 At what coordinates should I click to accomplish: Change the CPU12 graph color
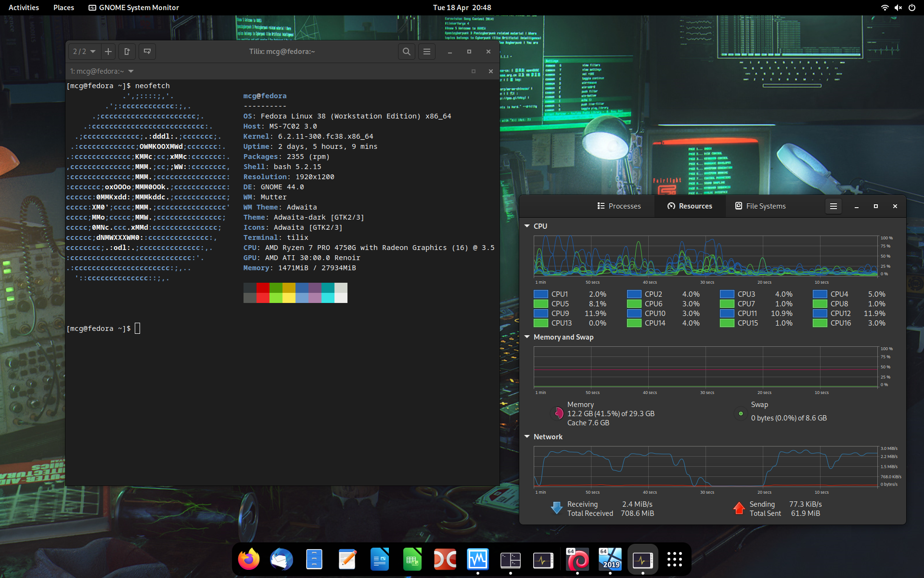[x=820, y=314]
